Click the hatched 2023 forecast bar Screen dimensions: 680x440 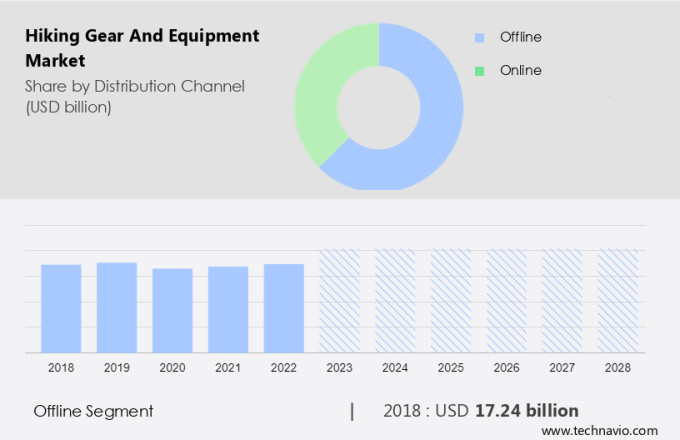[339, 300]
